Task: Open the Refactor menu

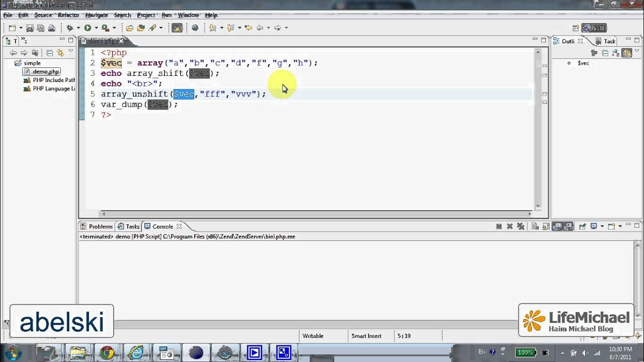Action: point(68,15)
